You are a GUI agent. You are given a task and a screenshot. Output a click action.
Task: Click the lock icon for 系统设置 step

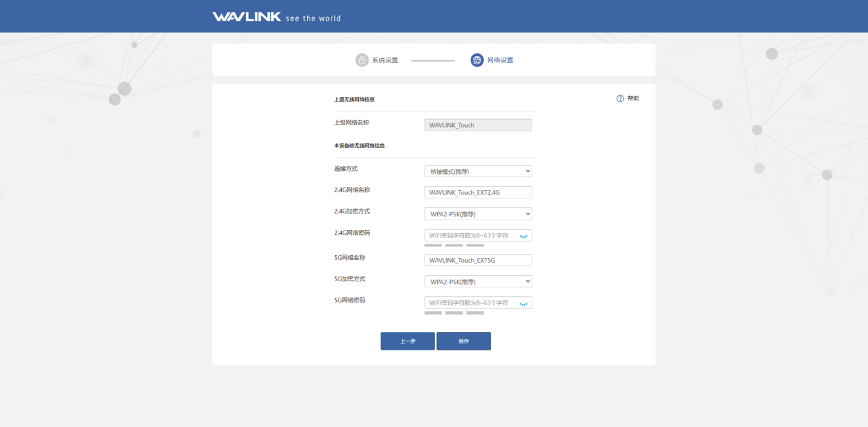coord(362,60)
